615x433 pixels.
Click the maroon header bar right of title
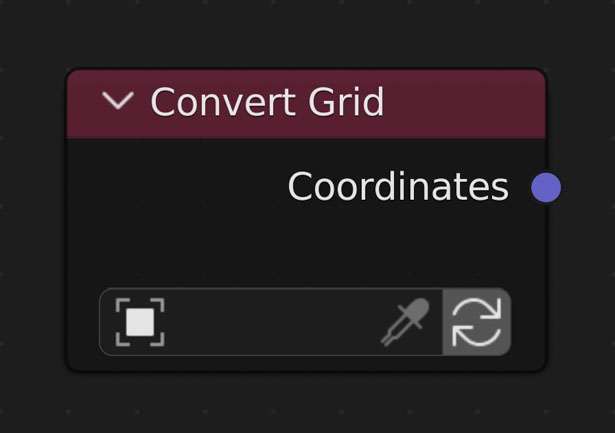point(463,103)
